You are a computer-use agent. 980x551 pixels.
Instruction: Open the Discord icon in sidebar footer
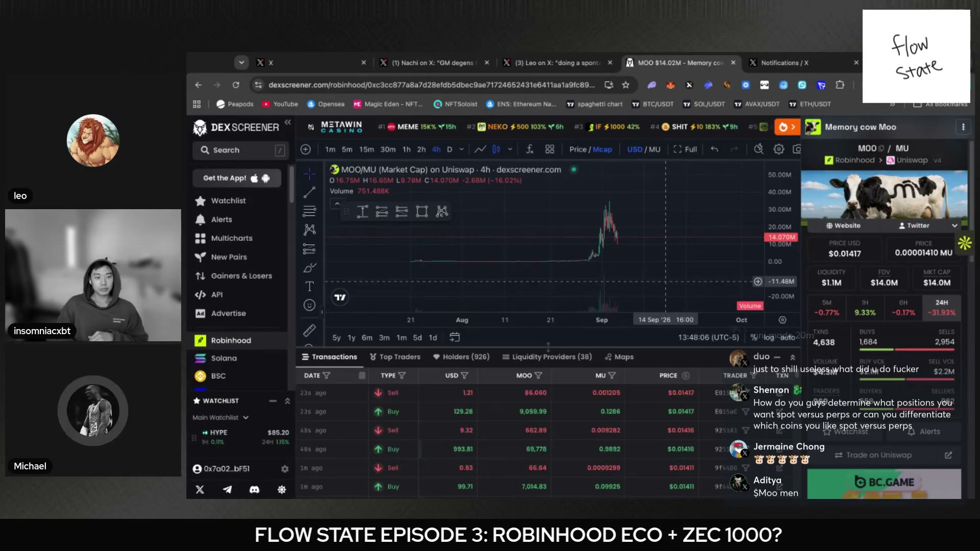[254, 489]
